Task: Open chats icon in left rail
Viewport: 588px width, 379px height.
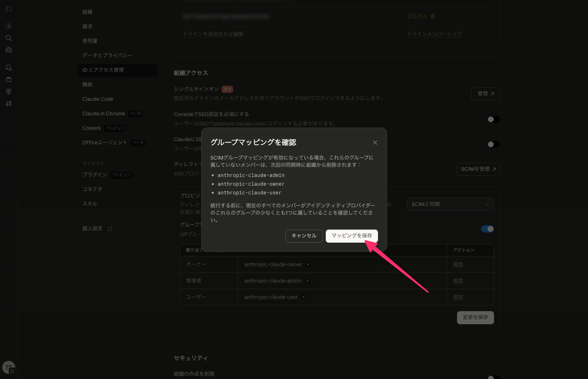Action: (x=9, y=68)
